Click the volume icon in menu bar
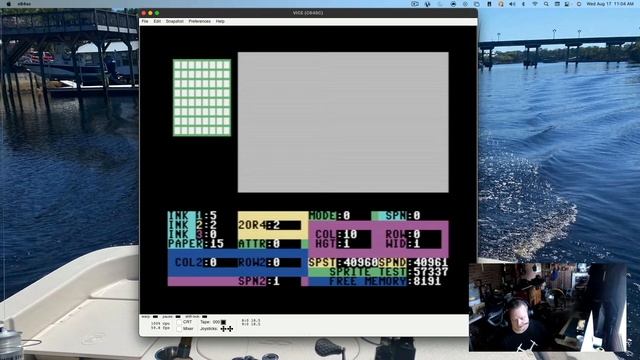This screenshot has height=360, width=640. pos(512,4)
